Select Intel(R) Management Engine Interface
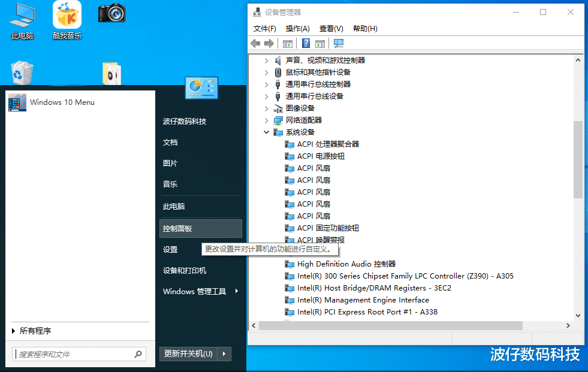This screenshot has height=372, width=588. [x=363, y=300]
